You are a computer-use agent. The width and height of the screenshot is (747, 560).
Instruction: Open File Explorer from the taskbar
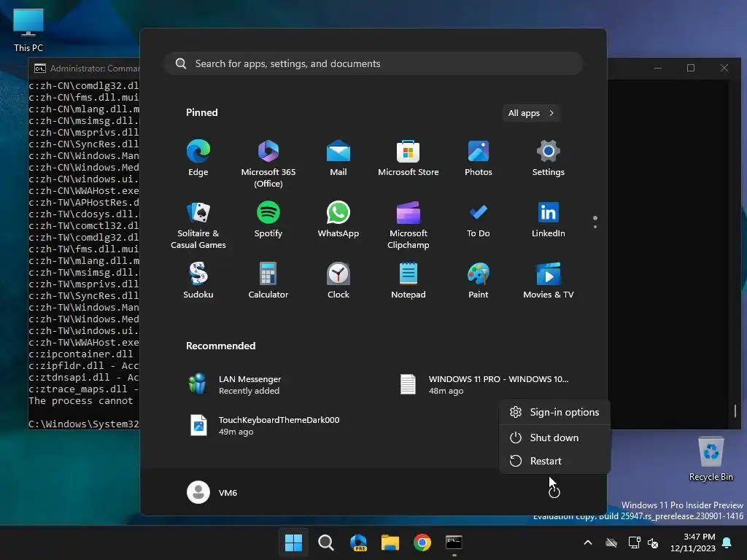390,542
